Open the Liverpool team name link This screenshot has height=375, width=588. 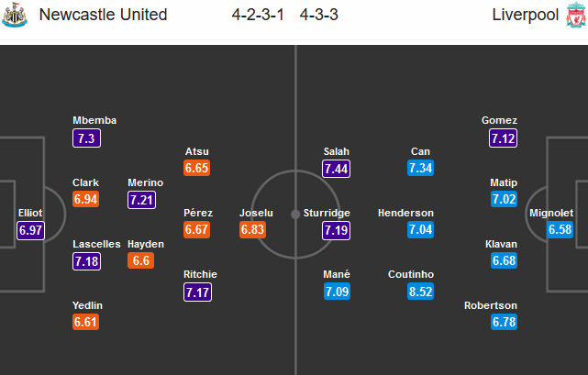[526, 15]
